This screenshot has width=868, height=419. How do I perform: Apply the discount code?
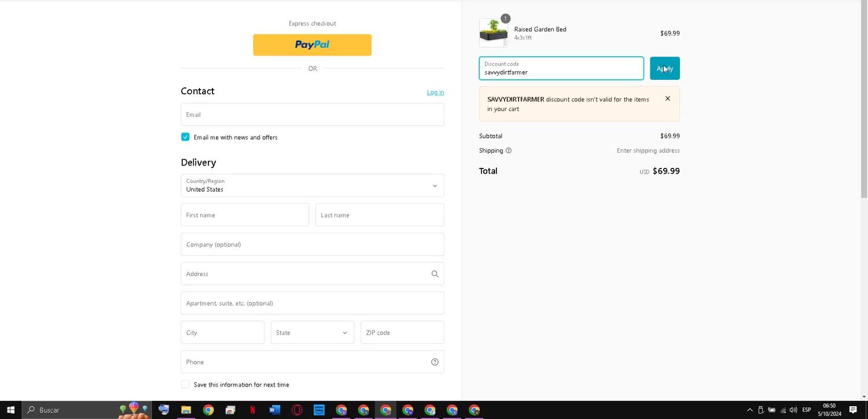pos(664,68)
